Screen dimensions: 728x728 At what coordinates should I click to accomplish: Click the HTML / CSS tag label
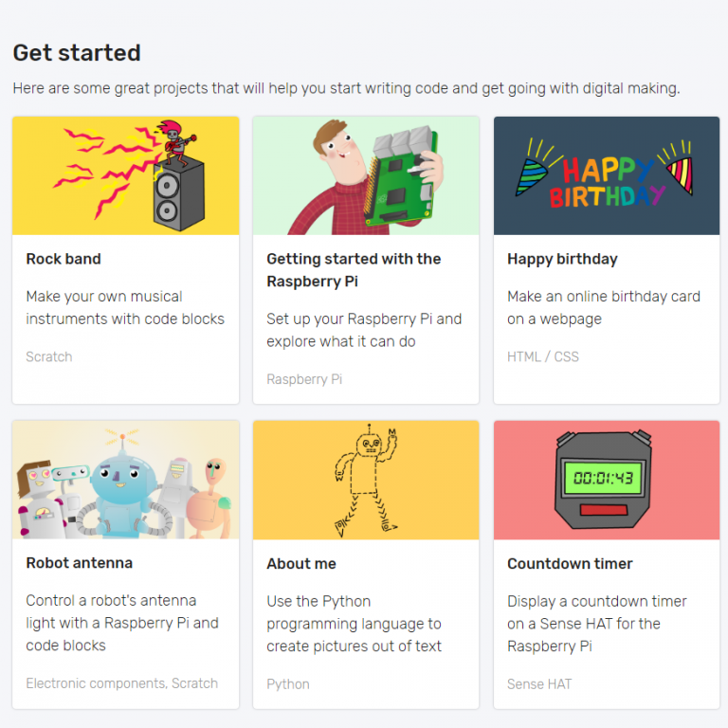click(x=543, y=356)
